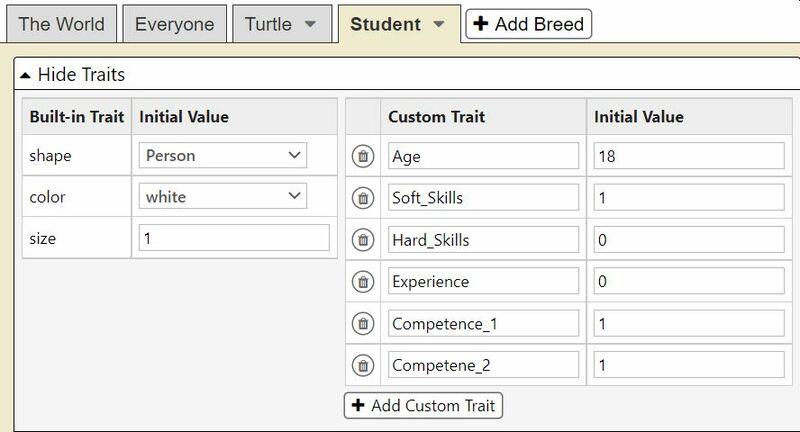Edit the Soft_Skills trait name field
Screen dimensions: 800x432
click(483, 198)
